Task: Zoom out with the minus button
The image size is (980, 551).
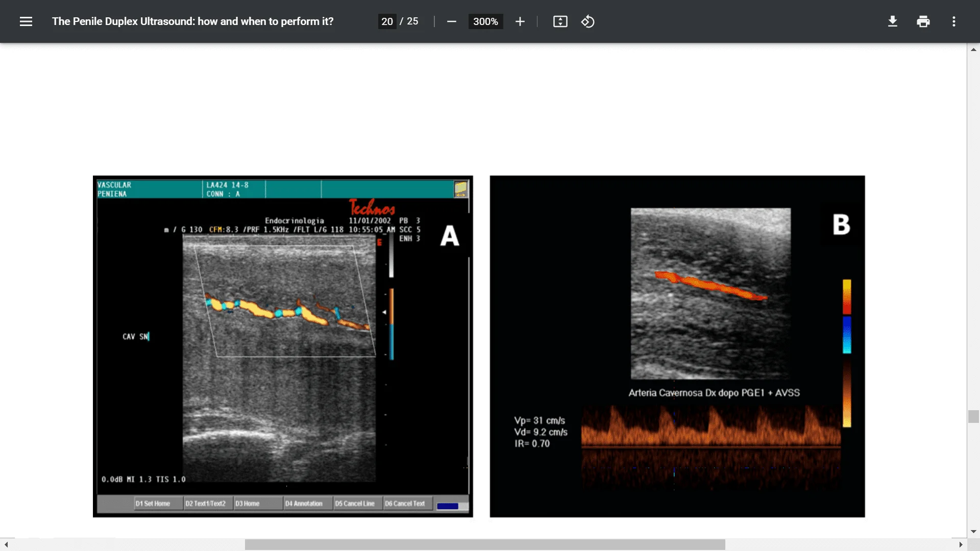Action: [x=451, y=21]
